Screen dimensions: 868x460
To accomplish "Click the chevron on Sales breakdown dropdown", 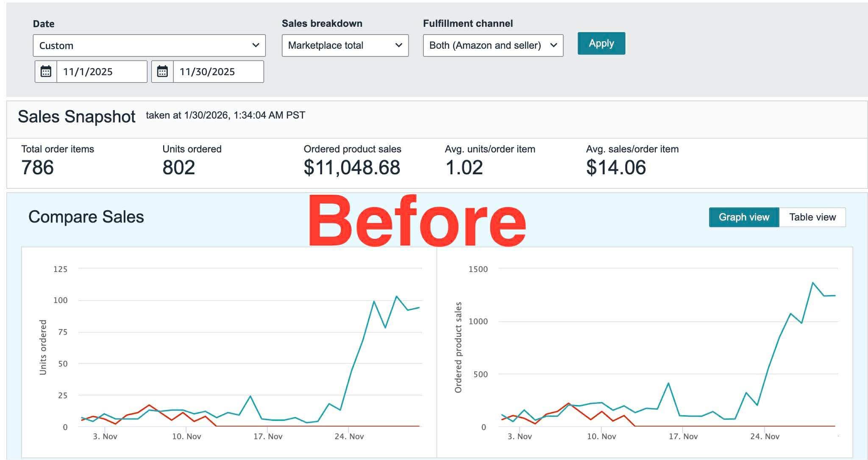I will [x=399, y=45].
